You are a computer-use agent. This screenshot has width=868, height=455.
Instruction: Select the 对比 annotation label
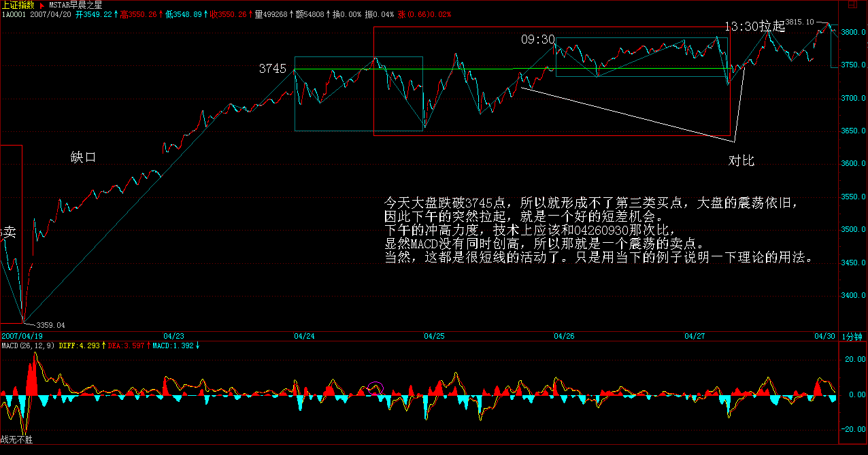[x=741, y=161]
